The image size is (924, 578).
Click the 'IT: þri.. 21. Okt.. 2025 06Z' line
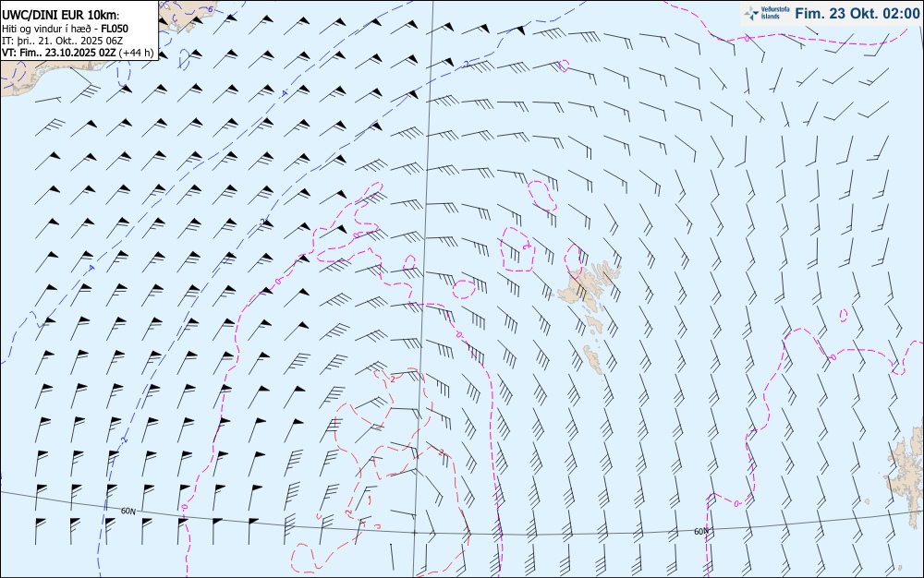[x=63, y=41]
